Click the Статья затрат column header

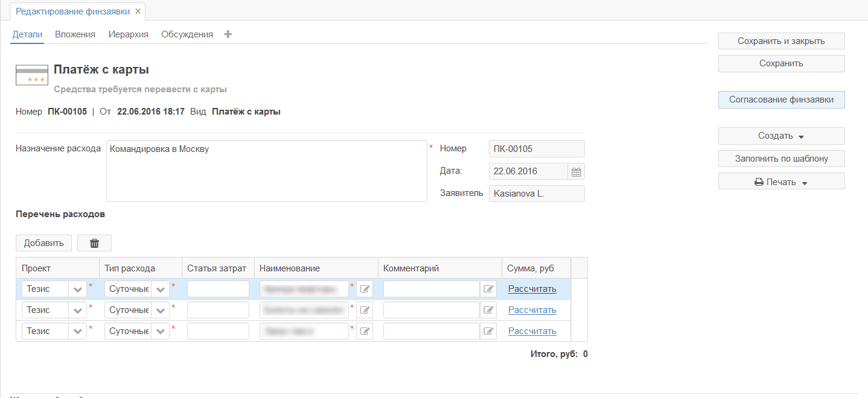(x=218, y=268)
